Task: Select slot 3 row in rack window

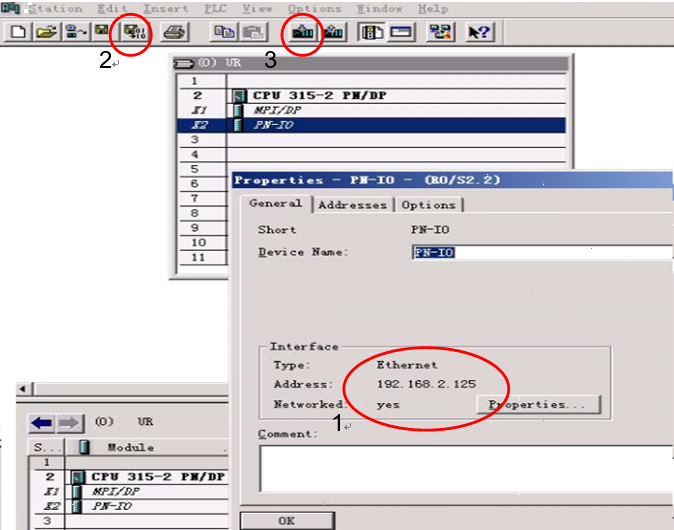Action: click(371, 140)
